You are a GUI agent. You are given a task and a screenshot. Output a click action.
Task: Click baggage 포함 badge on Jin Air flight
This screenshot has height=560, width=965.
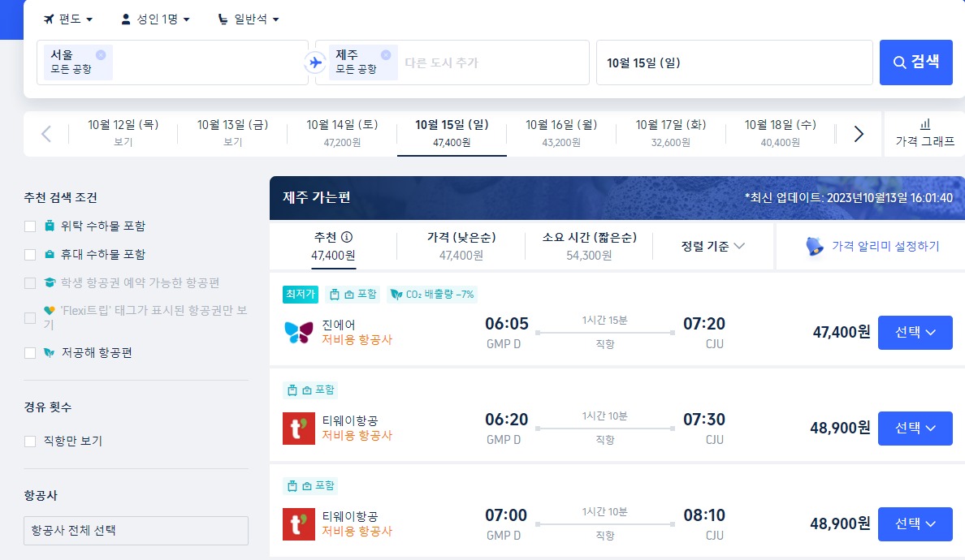click(353, 295)
